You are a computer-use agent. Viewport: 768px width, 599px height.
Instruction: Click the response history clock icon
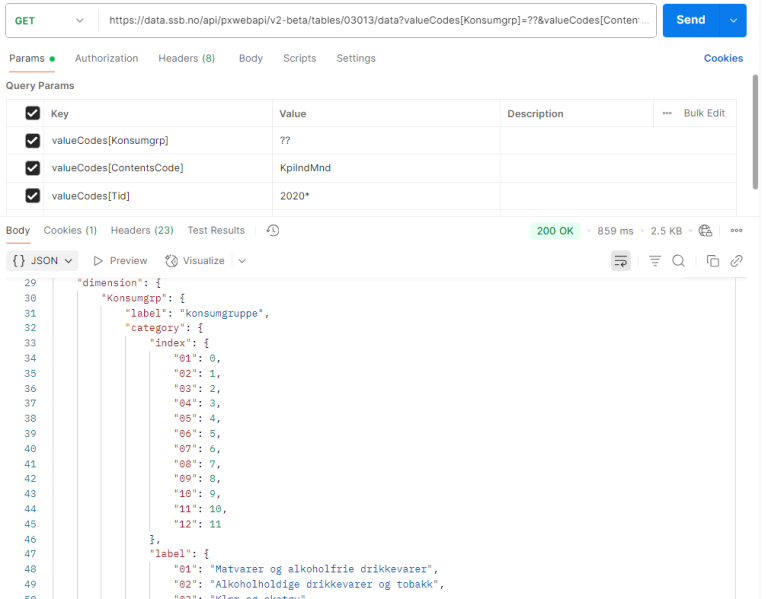click(x=273, y=230)
